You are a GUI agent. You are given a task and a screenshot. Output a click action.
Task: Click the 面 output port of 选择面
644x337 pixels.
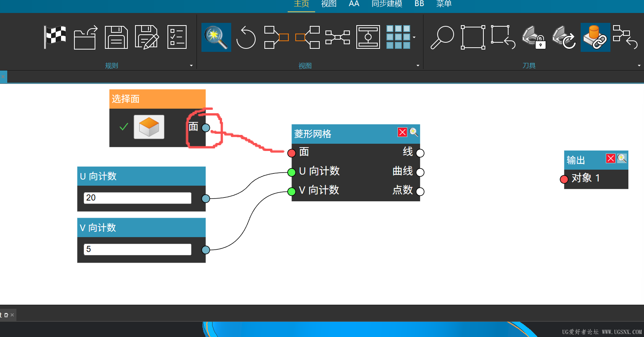206,128
